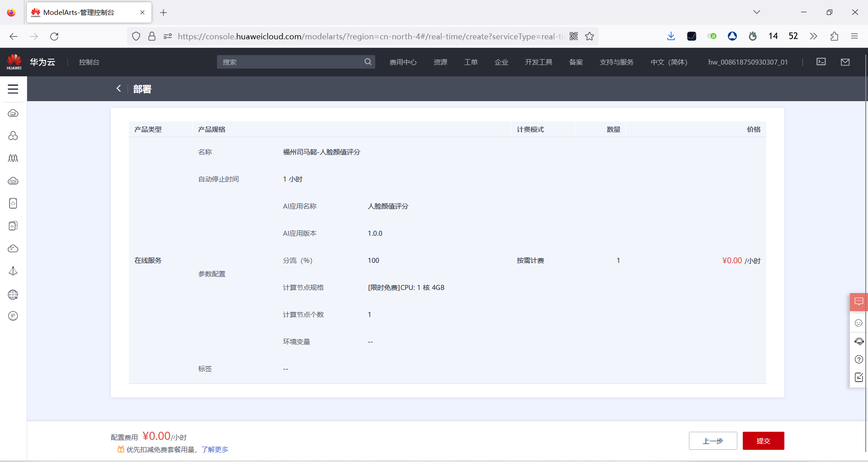Click the 按需计费 billing mode cell

coord(530,261)
